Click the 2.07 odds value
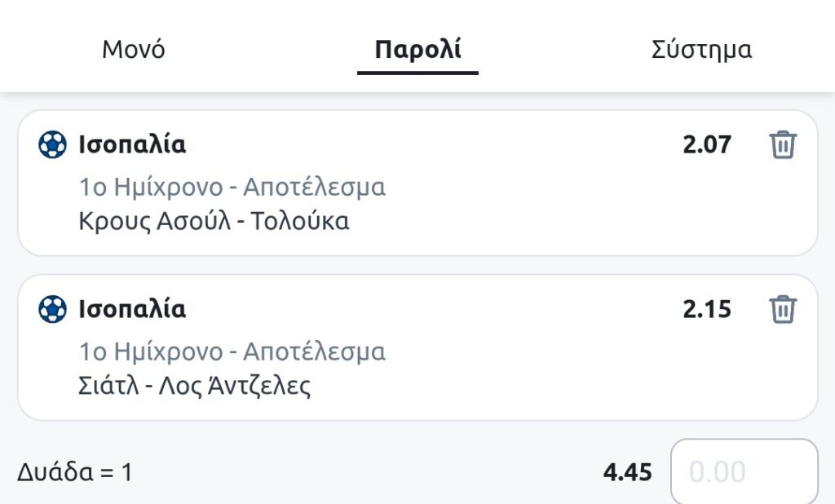The image size is (835, 504). tap(707, 145)
